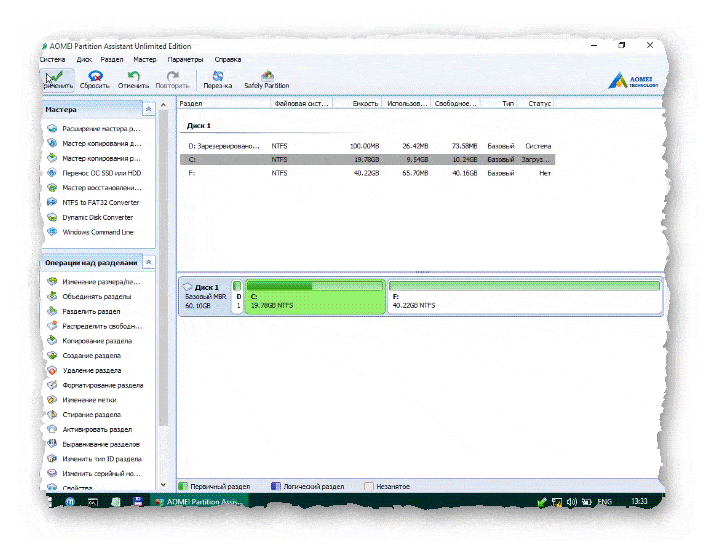The image size is (704, 544).
Task: Open the Система menu
Action: coord(53,59)
